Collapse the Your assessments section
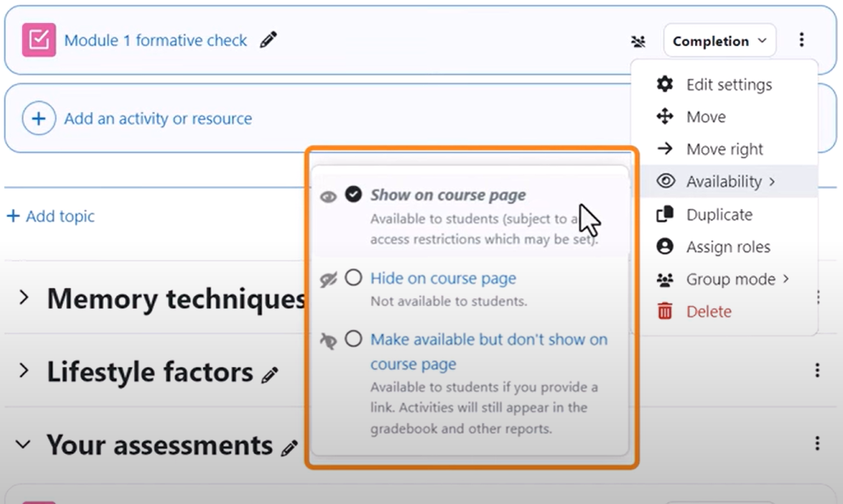The height and width of the screenshot is (504, 843). (23, 445)
